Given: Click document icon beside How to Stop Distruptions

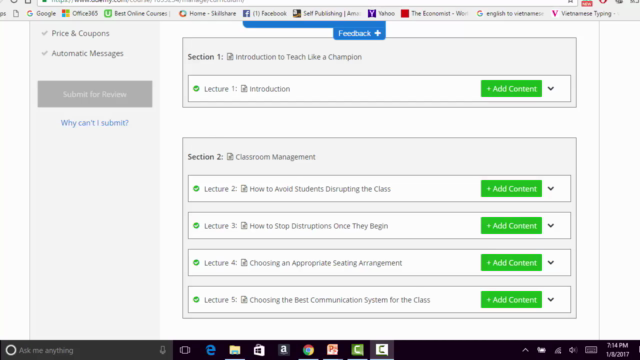Looking at the screenshot, I should coord(244,226).
